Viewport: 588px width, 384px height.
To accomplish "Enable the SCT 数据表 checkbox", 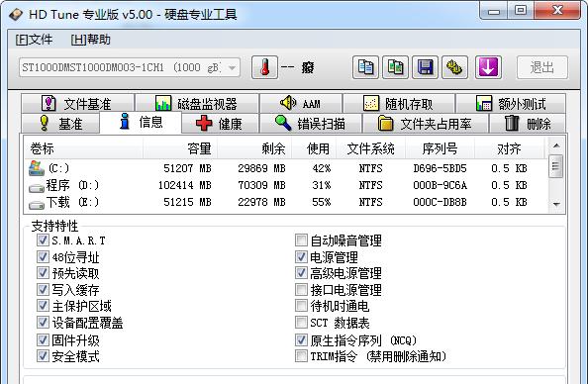I will tap(301, 322).
